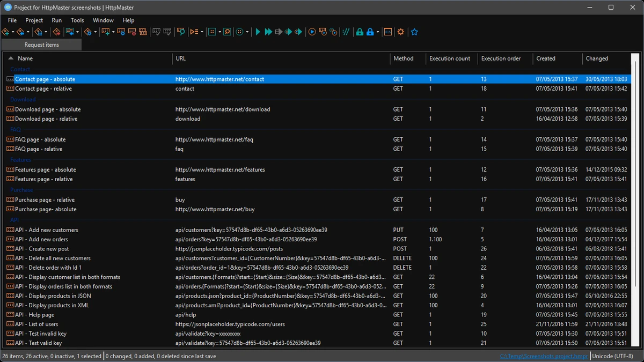
Task: Click the open project icon with blue arrow
Action: point(20,32)
